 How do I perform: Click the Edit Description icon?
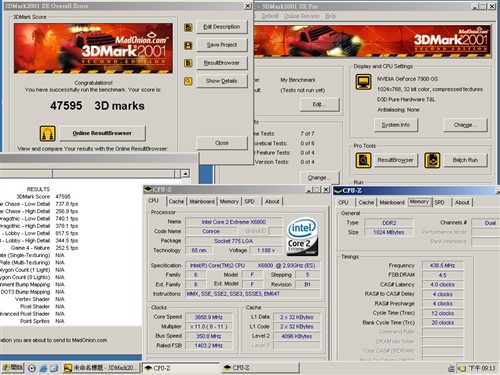pyautogui.click(x=188, y=27)
